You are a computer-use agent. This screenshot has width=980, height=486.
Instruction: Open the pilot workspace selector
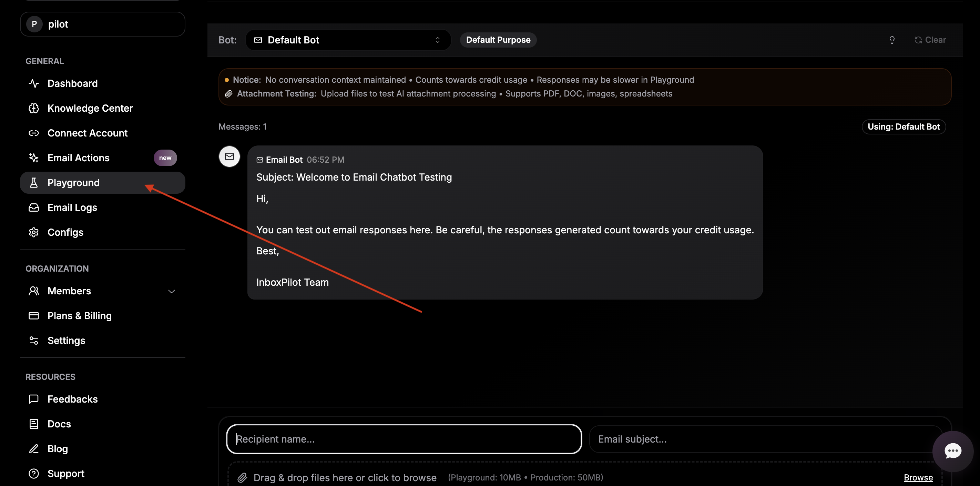click(x=102, y=24)
